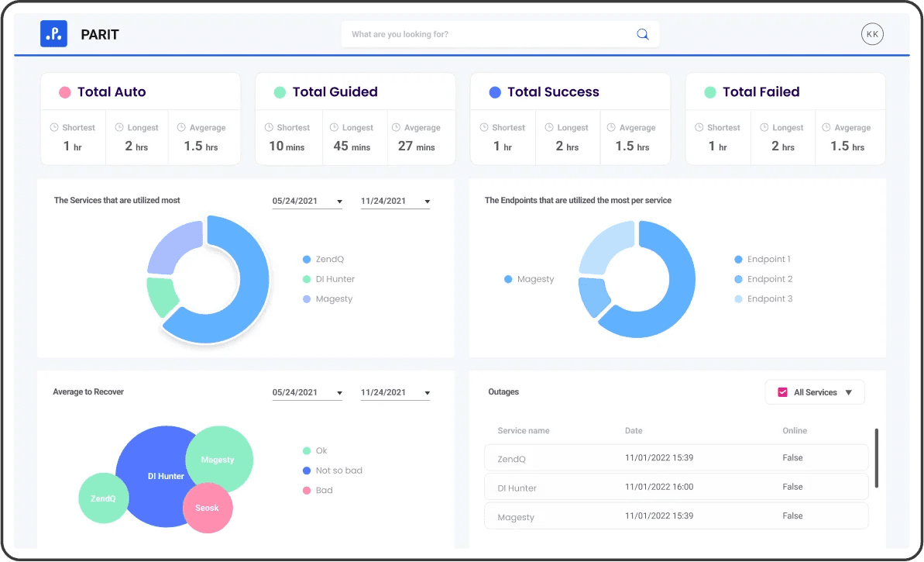The width and height of the screenshot is (924, 562).
Task: Select the ZendQ outage row
Action: [x=676, y=457]
